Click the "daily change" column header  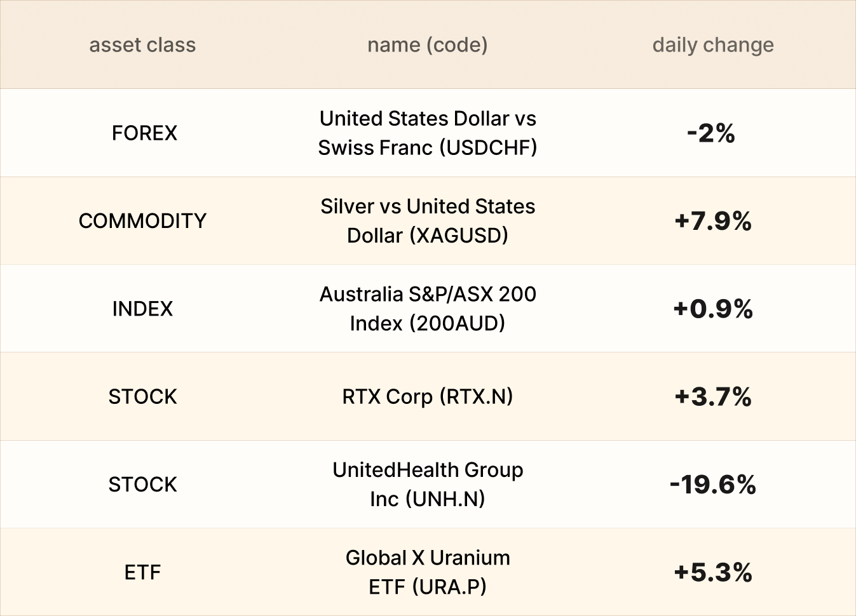pos(712,45)
